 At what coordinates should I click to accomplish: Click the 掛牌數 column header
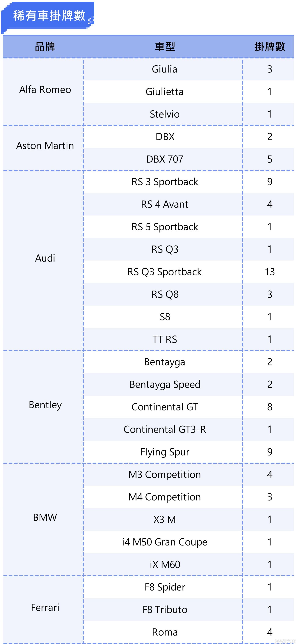click(x=270, y=47)
